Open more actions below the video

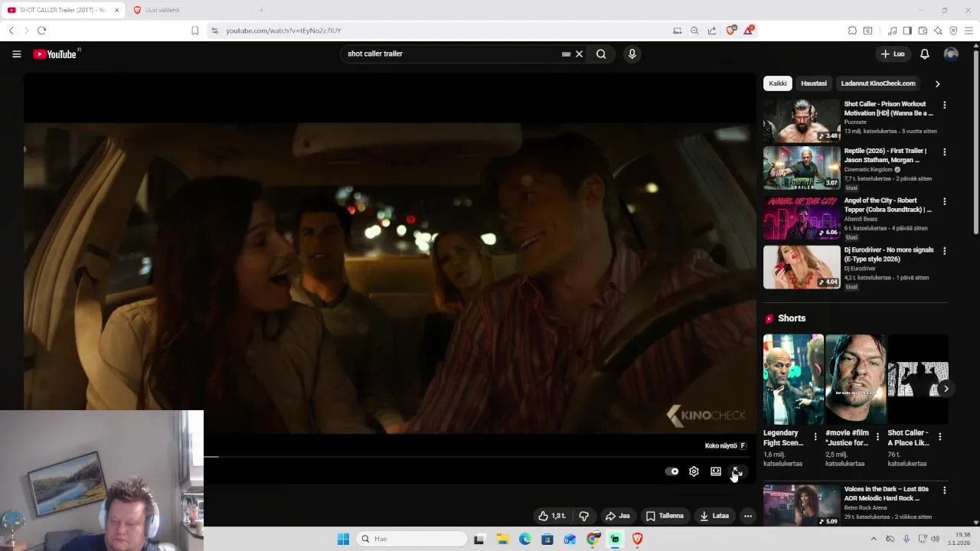(748, 516)
